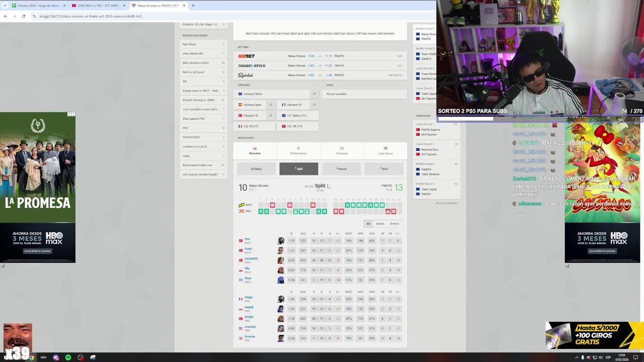The image size is (644, 362).
Task: Open the Performance stats tab
Action: [x=298, y=150]
